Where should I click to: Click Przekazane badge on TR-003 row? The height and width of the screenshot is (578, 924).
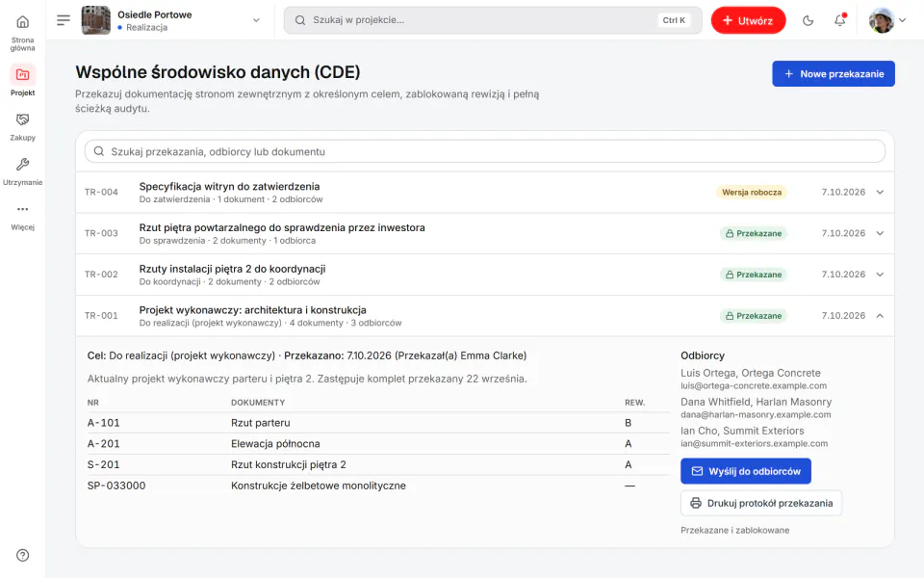(x=753, y=233)
